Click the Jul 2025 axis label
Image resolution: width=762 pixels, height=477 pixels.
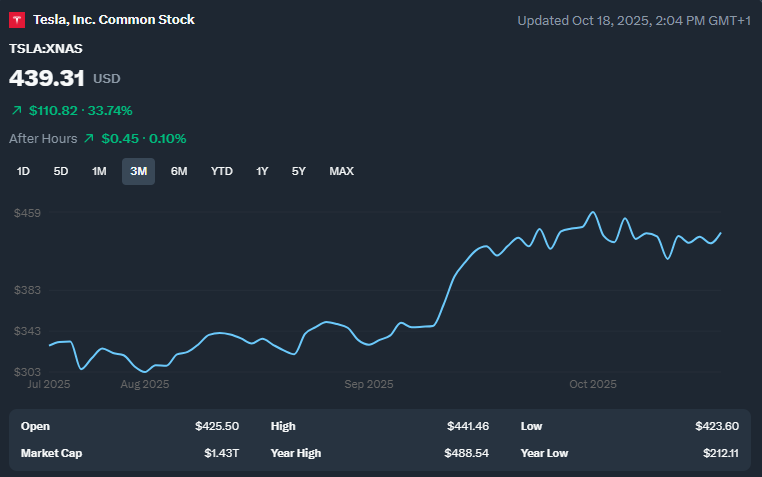[49, 384]
